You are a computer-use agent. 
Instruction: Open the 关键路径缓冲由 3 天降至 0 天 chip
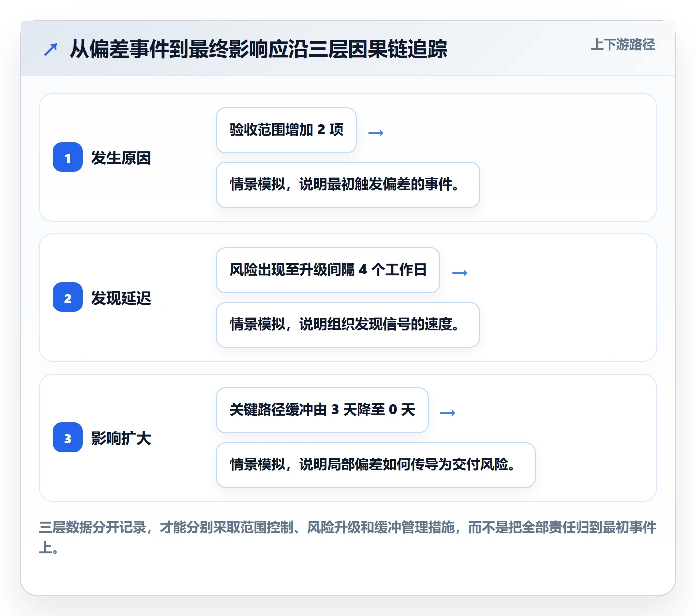[322, 410]
